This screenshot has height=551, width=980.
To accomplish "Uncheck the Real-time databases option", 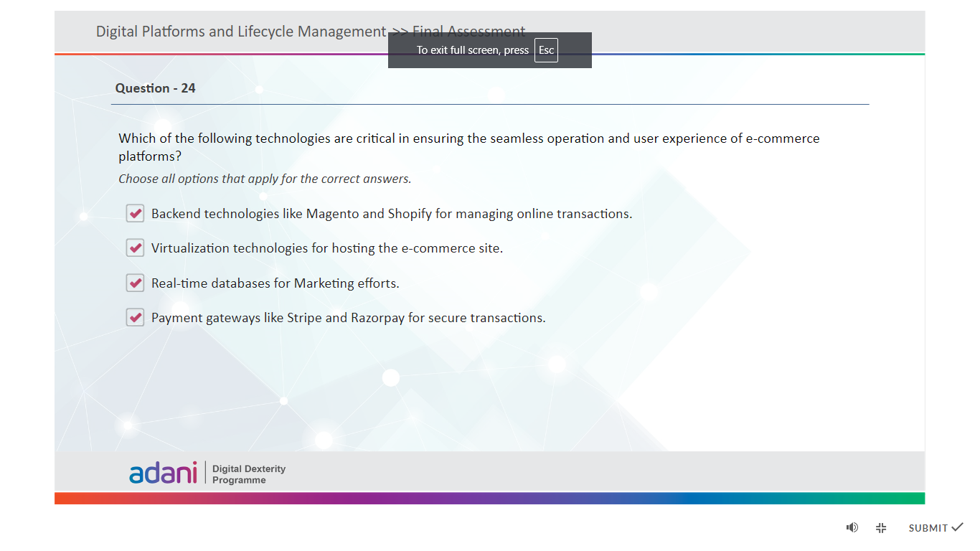I will [x=135, y=283].
